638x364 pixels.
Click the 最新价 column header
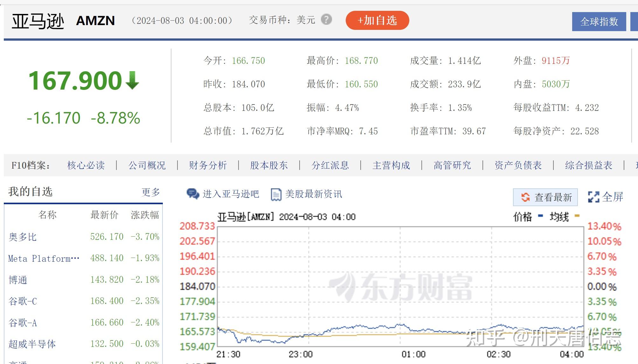click(x=104, y=215)
